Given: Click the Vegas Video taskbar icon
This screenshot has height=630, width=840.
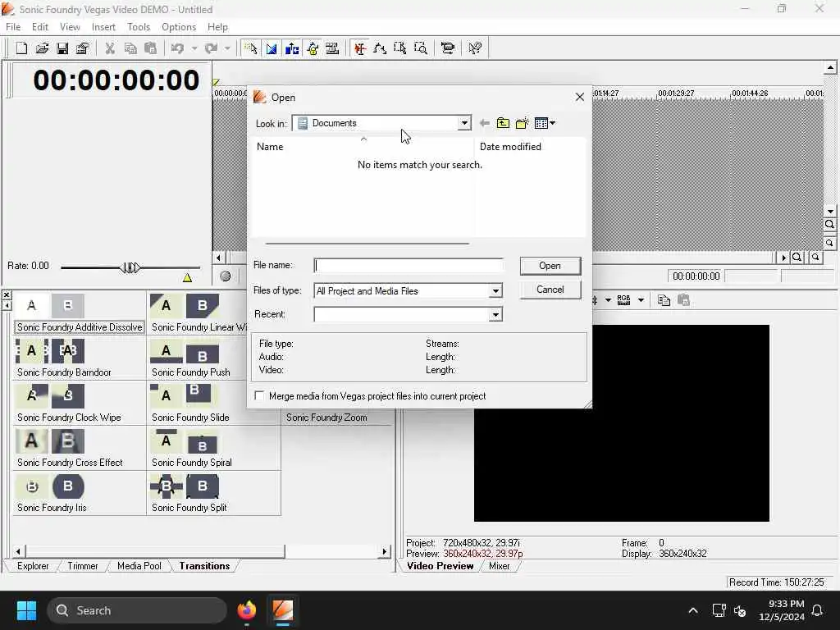Looking at the screenshot, I should click(x=282, y=610).
